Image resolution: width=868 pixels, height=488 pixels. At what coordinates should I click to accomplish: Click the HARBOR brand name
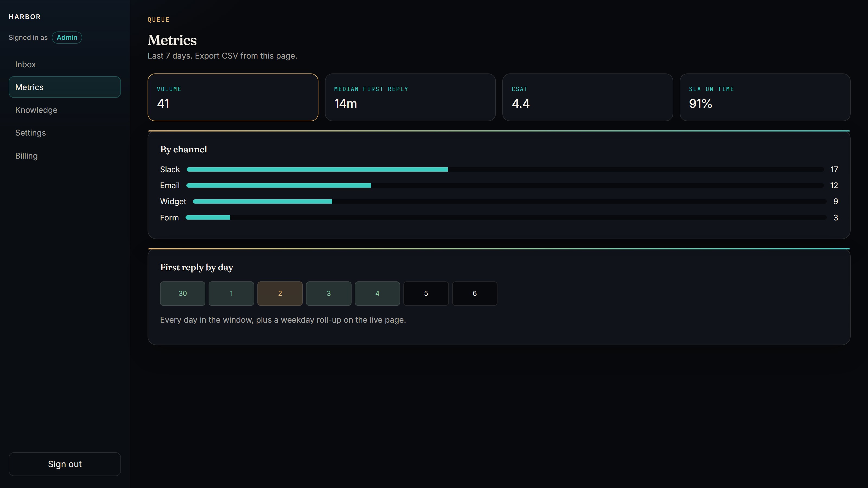point(25,17)
